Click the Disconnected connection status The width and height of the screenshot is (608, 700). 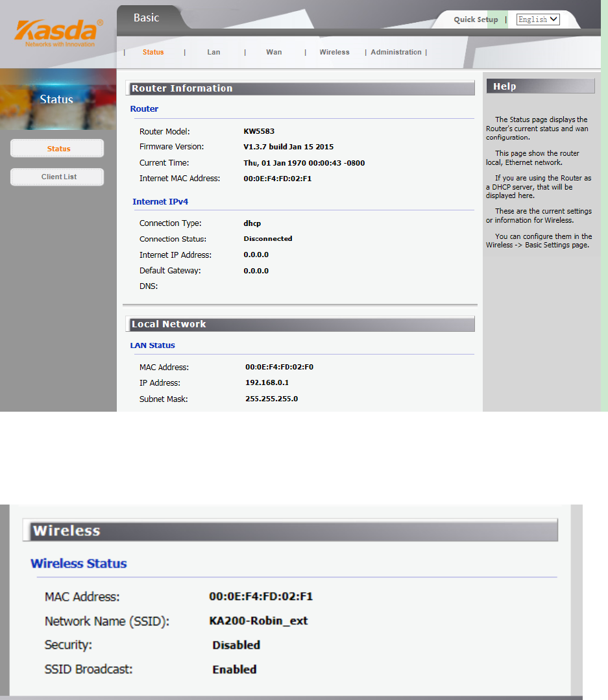(x=267, y=239)
